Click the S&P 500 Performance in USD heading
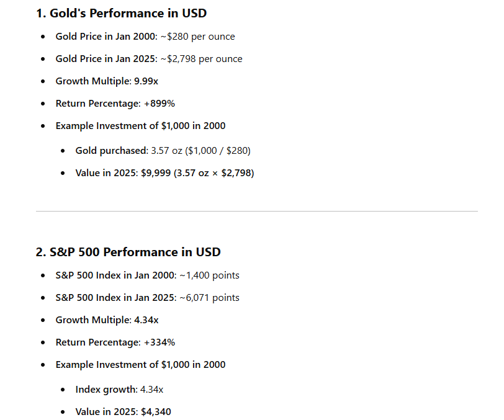504x420 pixels. [128, 252]
